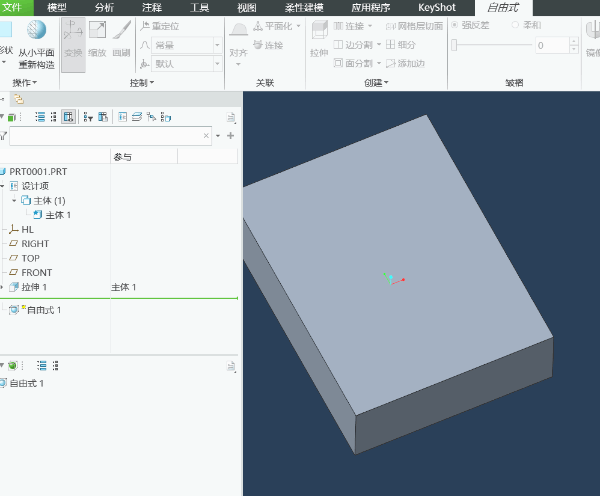The width and height of the screenshot is (600, 496).
Task: Click the 连接 link button in 关联 group
Action: 269,45
